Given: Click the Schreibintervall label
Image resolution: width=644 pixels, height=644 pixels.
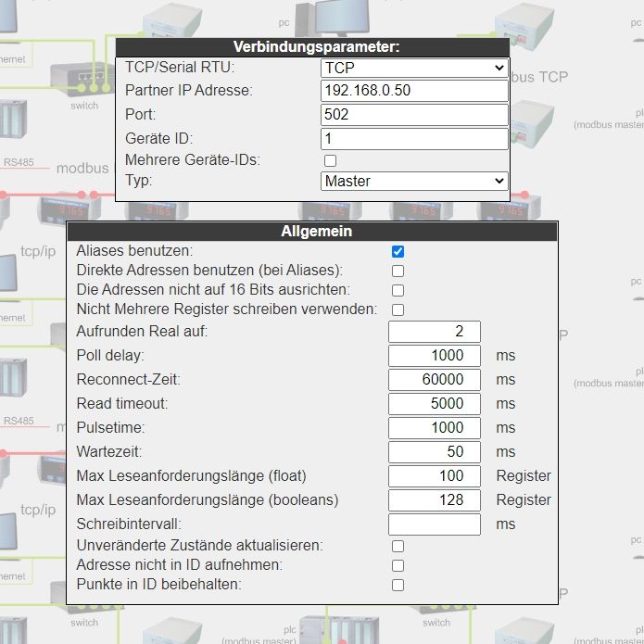Looking at the screenshot, I should click(129, 524).
